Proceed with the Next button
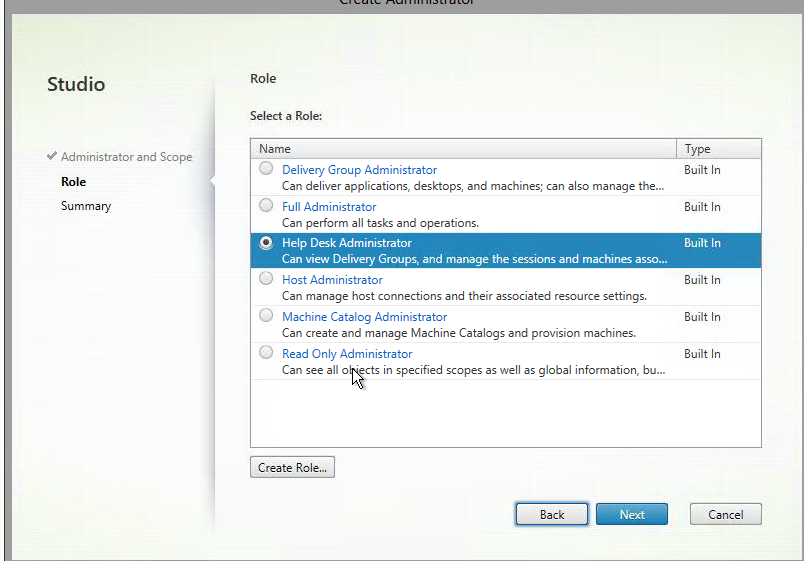The width and height of the screenshot is (804, 561). click(x=632, y=514)
